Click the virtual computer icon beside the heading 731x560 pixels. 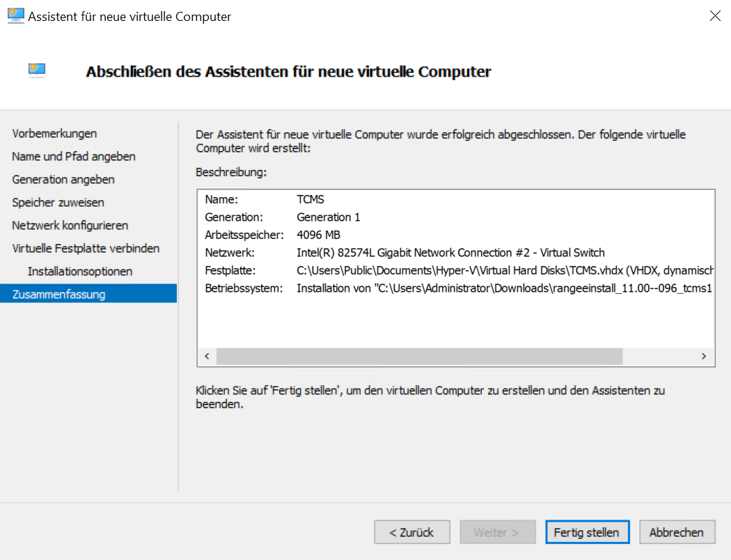(x=37, y=69)
